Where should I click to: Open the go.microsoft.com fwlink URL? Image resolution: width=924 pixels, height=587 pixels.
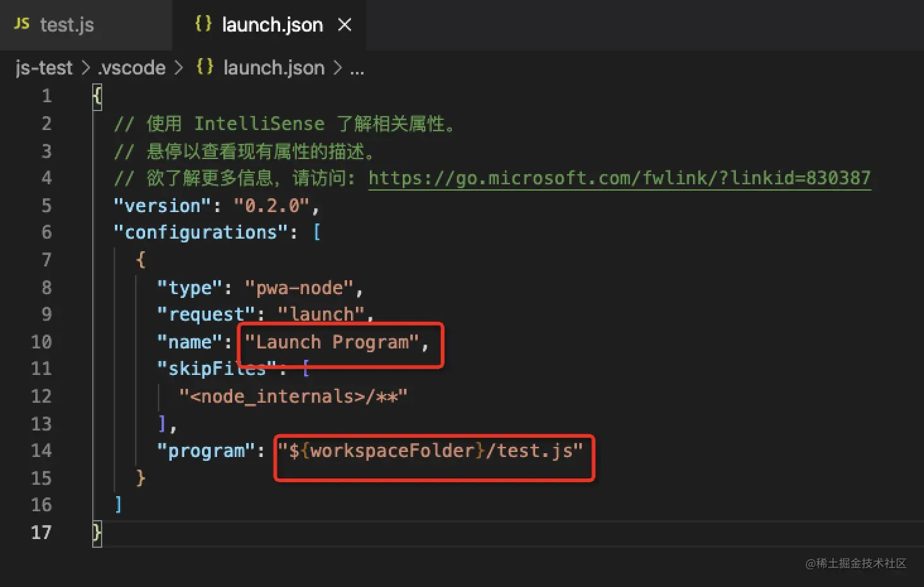pyautogui.click(x=620, y=178)
